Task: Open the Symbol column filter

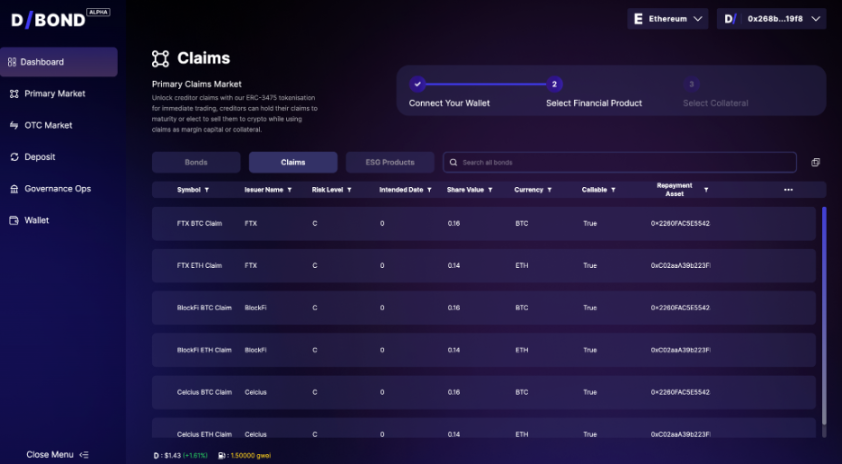Action: tap(207, 189)
